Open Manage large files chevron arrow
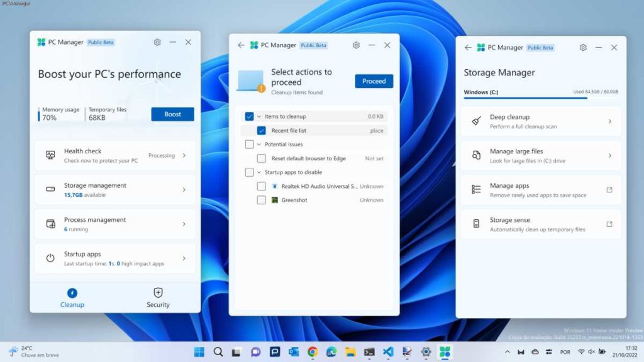 [610, 156]
